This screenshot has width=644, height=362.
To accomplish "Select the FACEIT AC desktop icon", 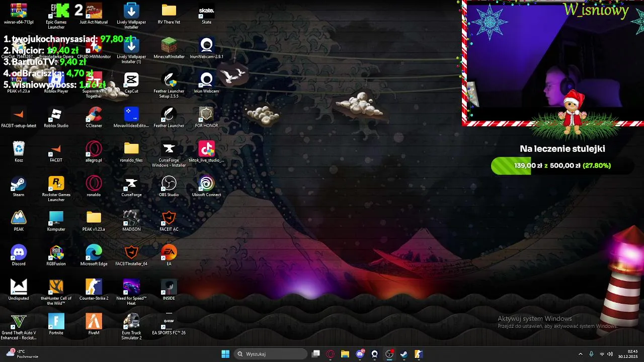I will click(169, 221).
